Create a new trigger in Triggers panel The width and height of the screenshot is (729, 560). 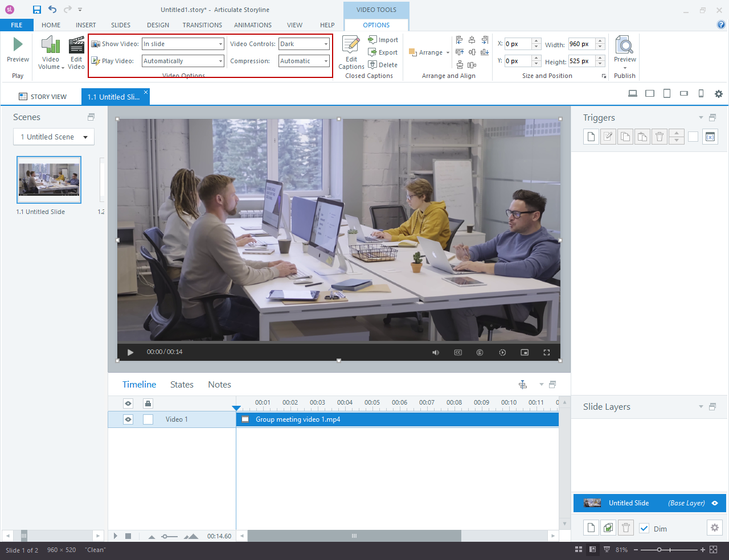click(x=591, y=137)
